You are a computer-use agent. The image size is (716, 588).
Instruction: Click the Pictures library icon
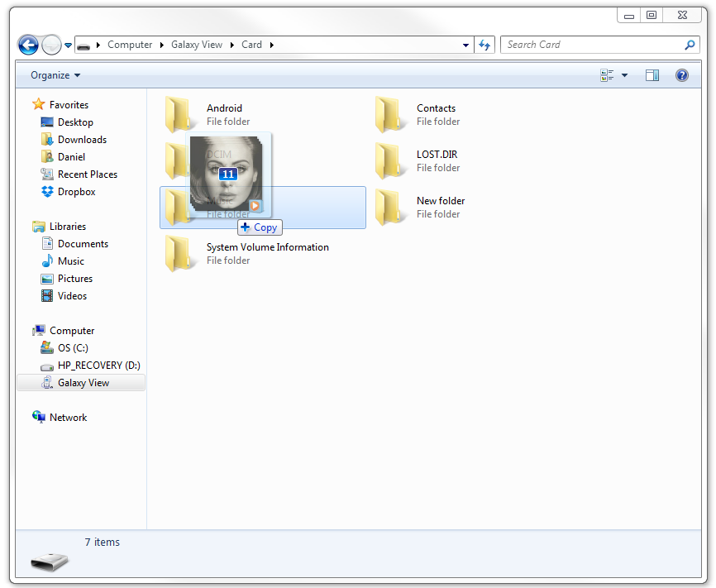click(47, 279)
